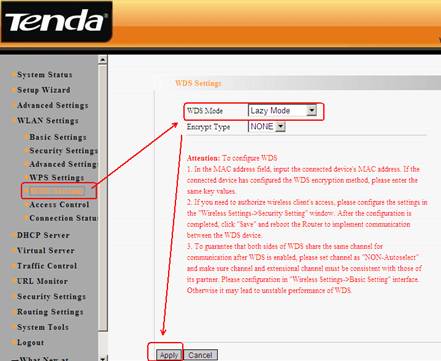
Task: Open the DHCP Server menu item
Action: [43, 235]
